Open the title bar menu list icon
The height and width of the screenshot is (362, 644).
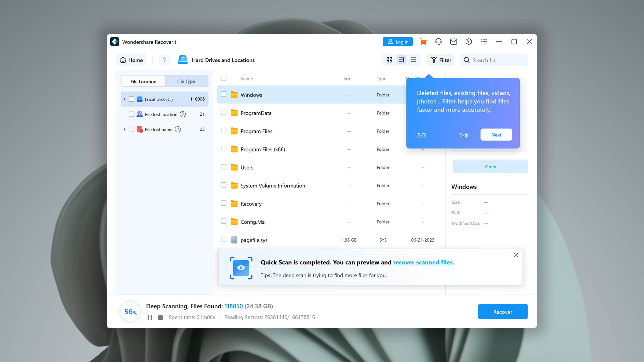tap(484, 42)
